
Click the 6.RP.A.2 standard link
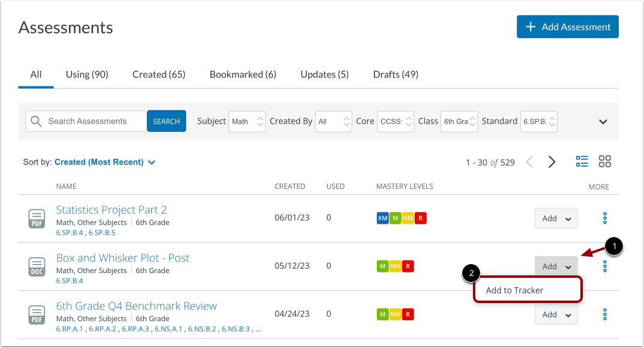pos(103,329)
